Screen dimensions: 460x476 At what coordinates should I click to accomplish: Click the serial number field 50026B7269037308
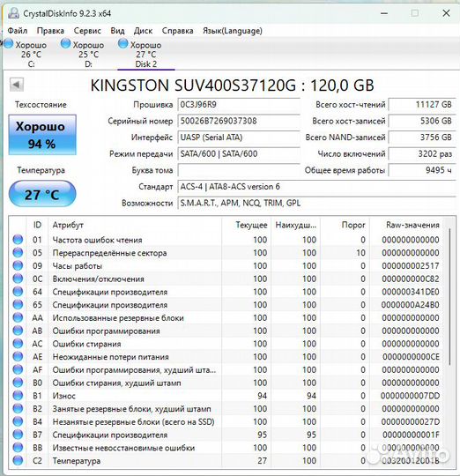[x=239, y=121]
